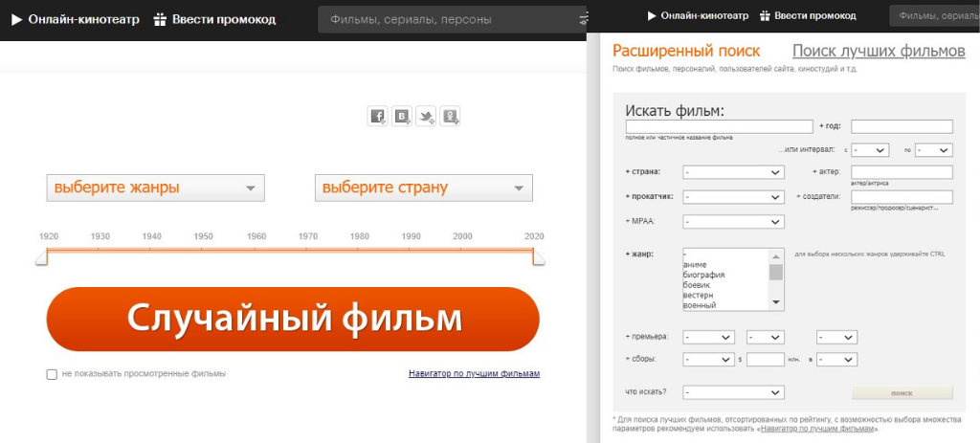
Task: Open Ввести промокод on the random film page header
Action: coord(224,20)
